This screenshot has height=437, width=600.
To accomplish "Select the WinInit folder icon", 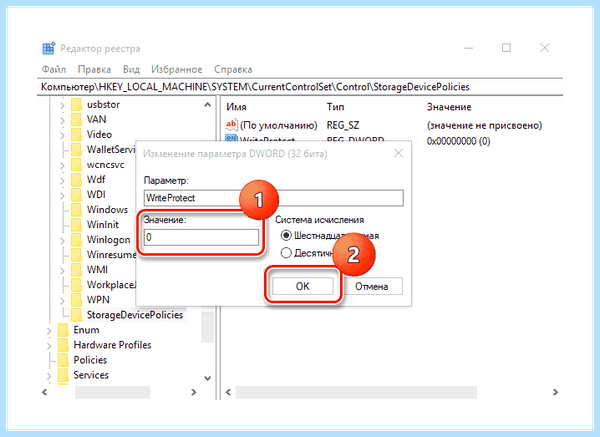I will pyautogui.click(x=77, y=225).
